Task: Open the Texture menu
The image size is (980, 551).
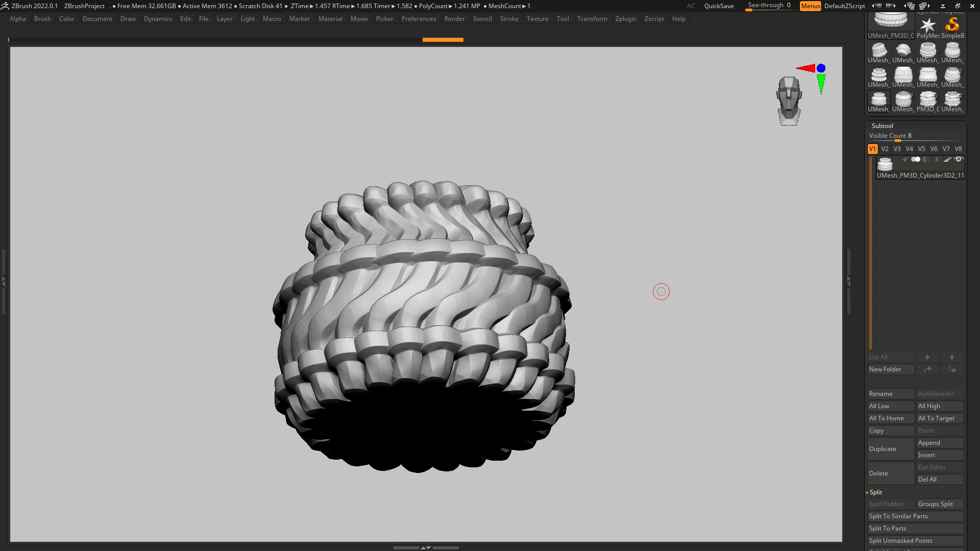Action: tap(537, 19)
